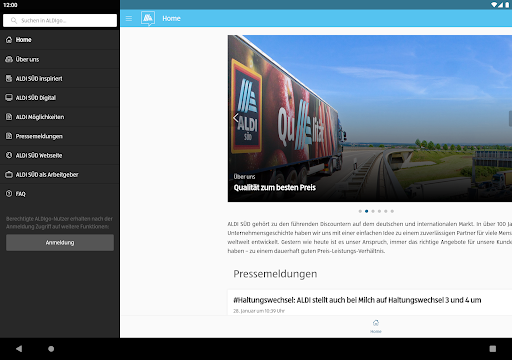The height and width of the screenshot is (360, 512).
Task: Open 'Über uns' sidebar entry
Action: click(x=60, y=59)
